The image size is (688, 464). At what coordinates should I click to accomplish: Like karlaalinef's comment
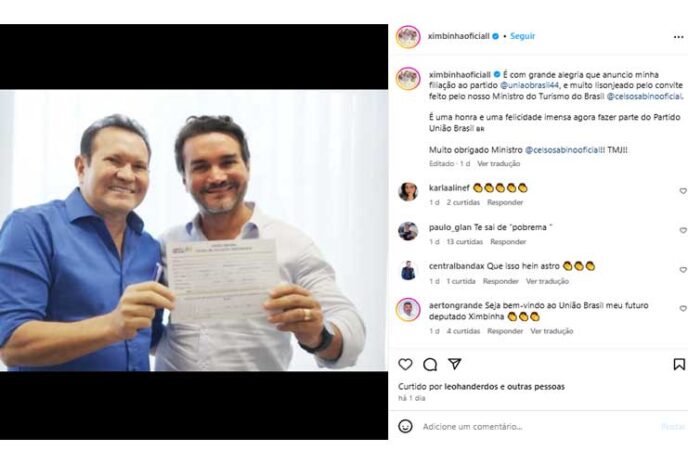pos(683,191)
